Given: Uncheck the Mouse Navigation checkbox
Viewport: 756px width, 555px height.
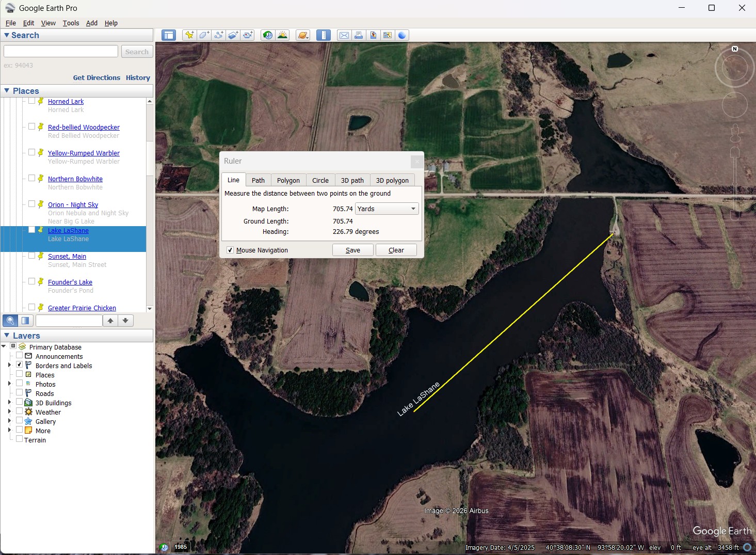Looking at the screenshot, I should [230, 250].
